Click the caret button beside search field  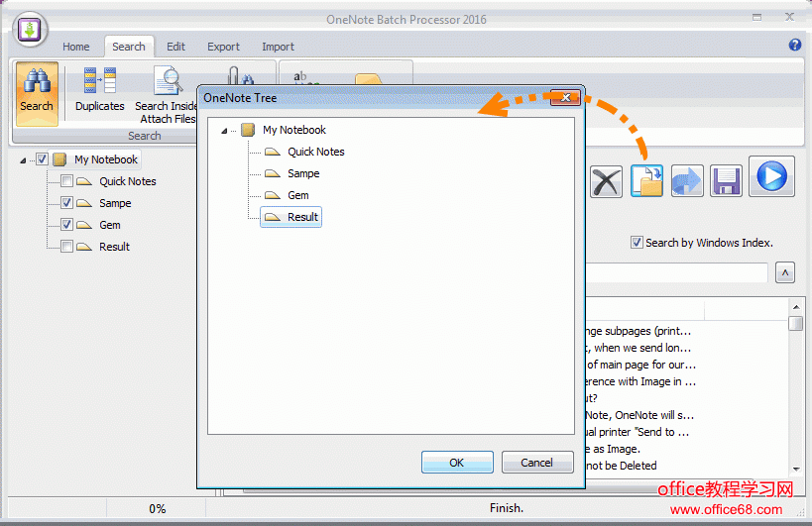pyautogui.click(x=785, y=272)
